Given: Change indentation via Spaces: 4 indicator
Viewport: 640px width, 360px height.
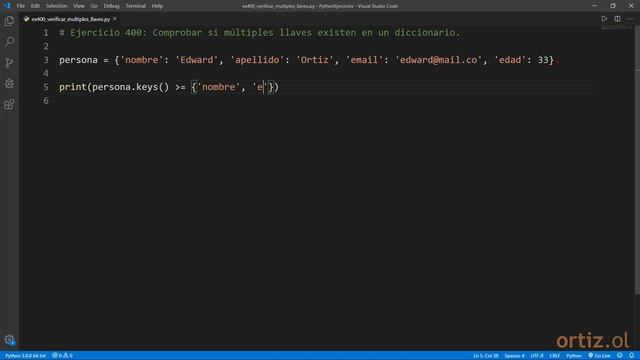Looking at the screenshot, I should 514,356.
